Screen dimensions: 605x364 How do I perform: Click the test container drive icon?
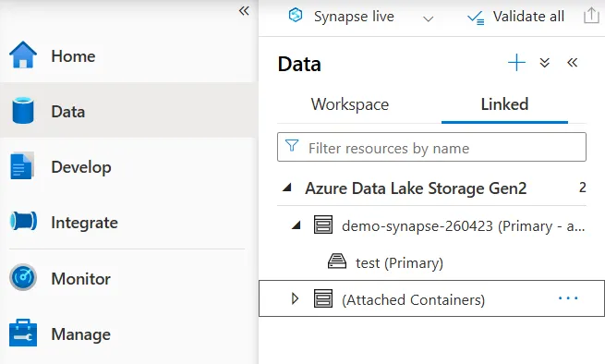337,261
